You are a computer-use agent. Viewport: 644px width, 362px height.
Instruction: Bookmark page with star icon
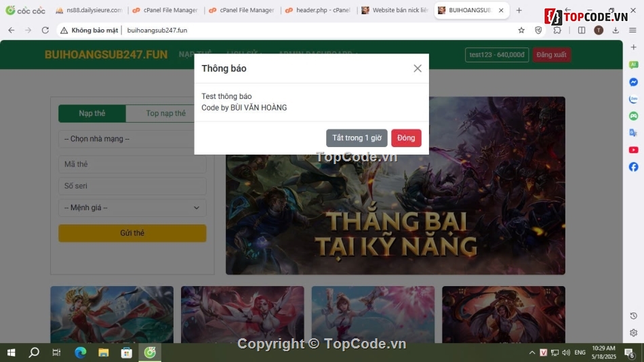click(x=521, y=30)
